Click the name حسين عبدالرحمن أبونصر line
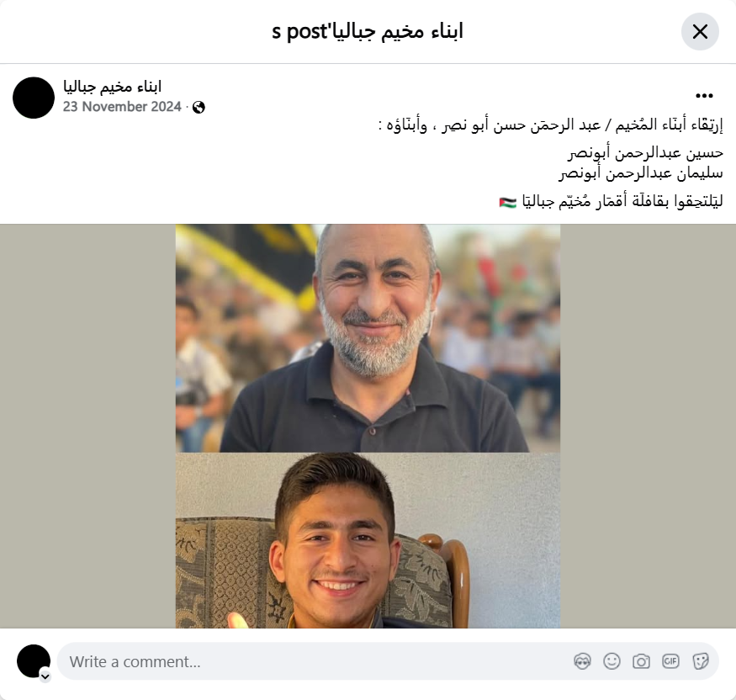The width and height of the screenshot is (736, 700). (x=645, y=153)
